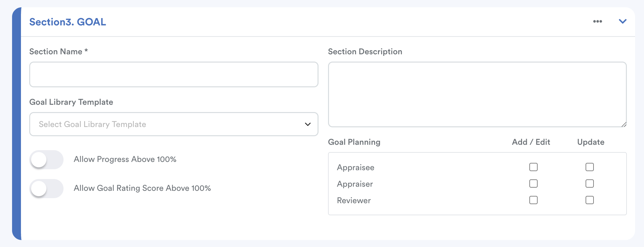Collapse the Section3 GOAL panel chevron
This screenshot has width=644, height=247.
pyautogui.click(x=622, y=22)
